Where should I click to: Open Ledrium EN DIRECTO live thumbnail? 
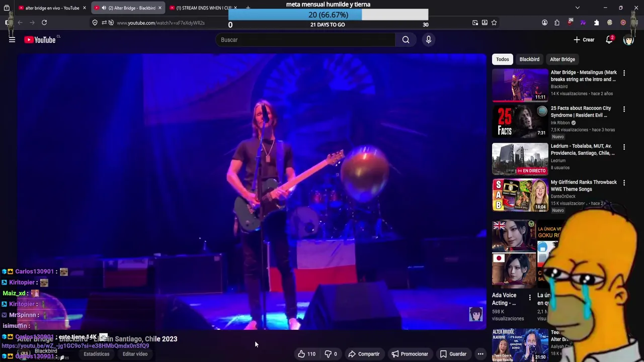click(520, 159)
